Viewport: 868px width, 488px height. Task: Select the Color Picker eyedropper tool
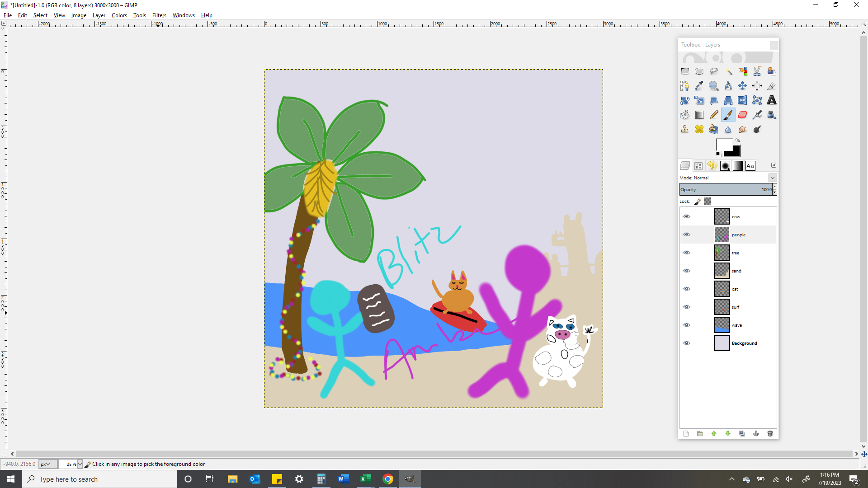point(699,86)
